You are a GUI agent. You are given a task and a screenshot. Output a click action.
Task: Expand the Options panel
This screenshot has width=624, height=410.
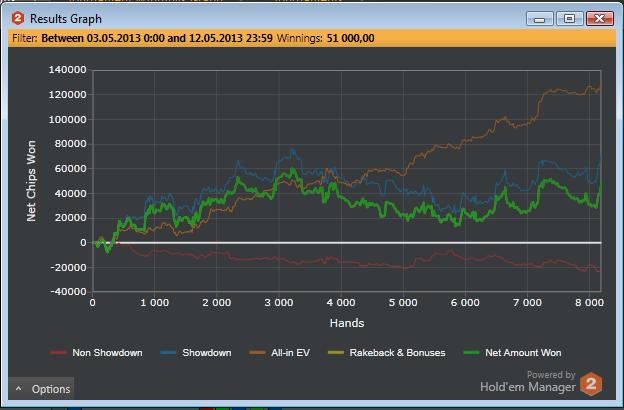pos(41,389)
